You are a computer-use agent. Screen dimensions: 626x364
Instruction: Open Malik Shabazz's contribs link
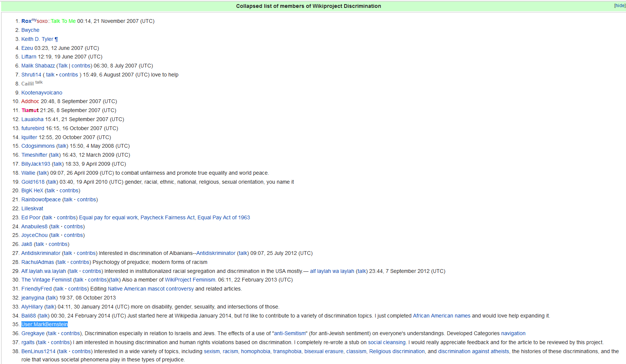coord(81,66)
